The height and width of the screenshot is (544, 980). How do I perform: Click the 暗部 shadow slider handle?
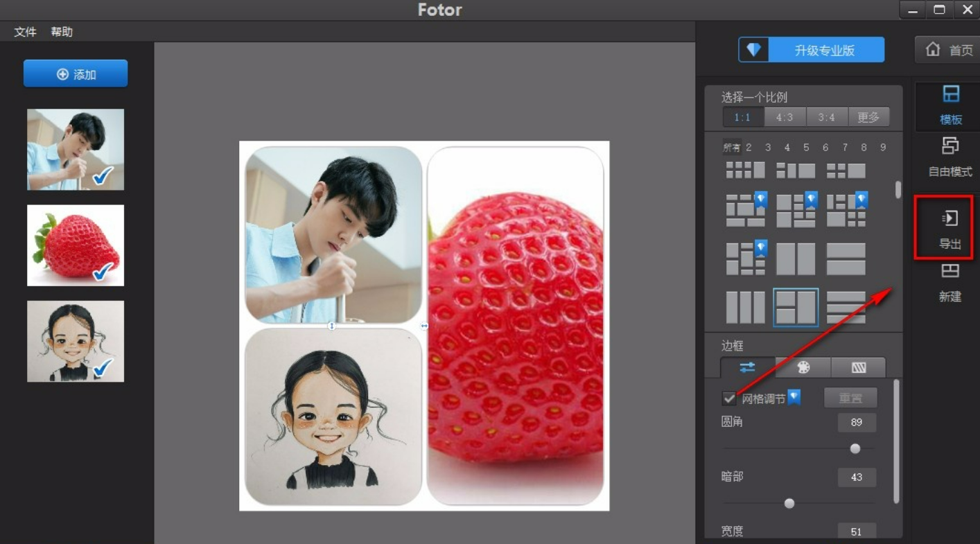click(789, 503)
